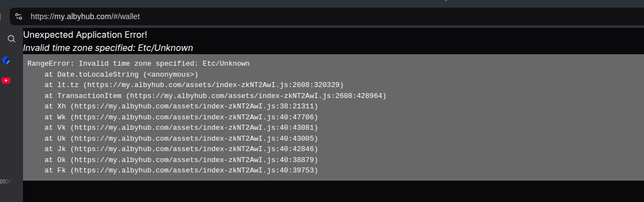Click the 'at Vk' stack trace URL

(x=194, y=128)
